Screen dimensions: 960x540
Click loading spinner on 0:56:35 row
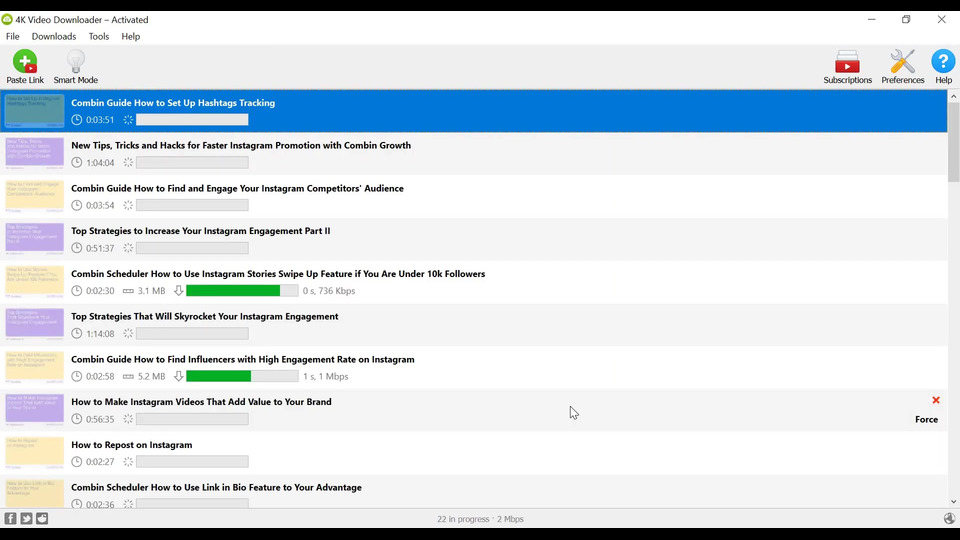coord(128,419)
